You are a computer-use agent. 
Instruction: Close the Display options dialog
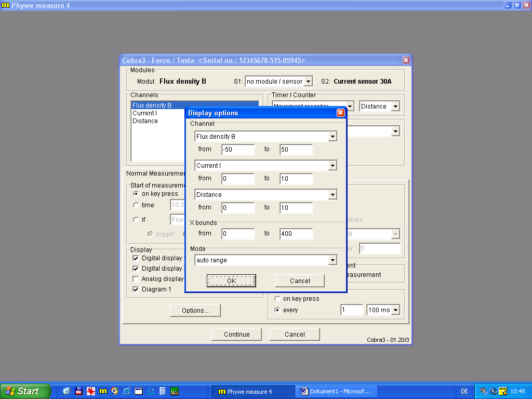(341, 113)
